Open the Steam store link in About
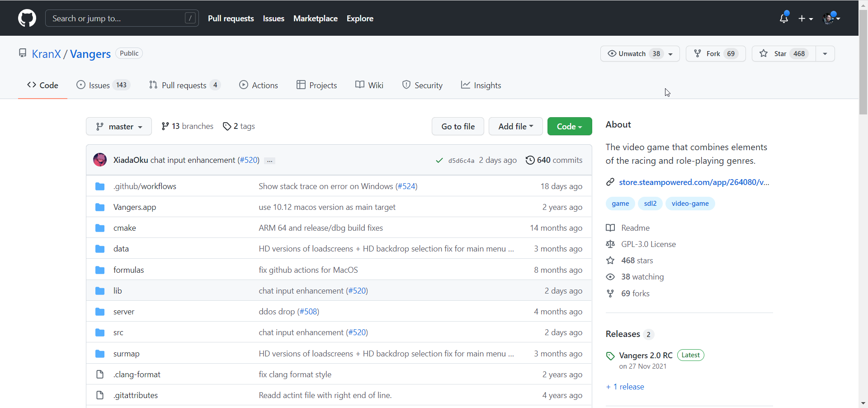 tap(694, 182)
